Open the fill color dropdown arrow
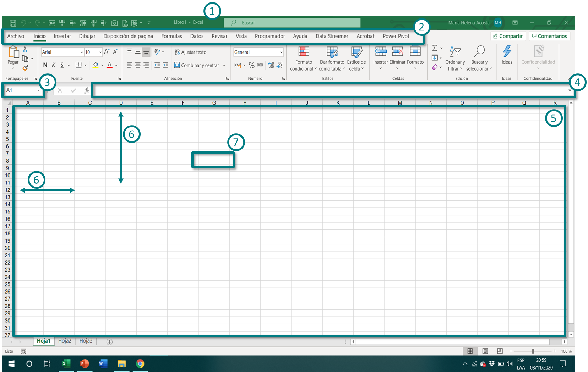 coord(102,65)
